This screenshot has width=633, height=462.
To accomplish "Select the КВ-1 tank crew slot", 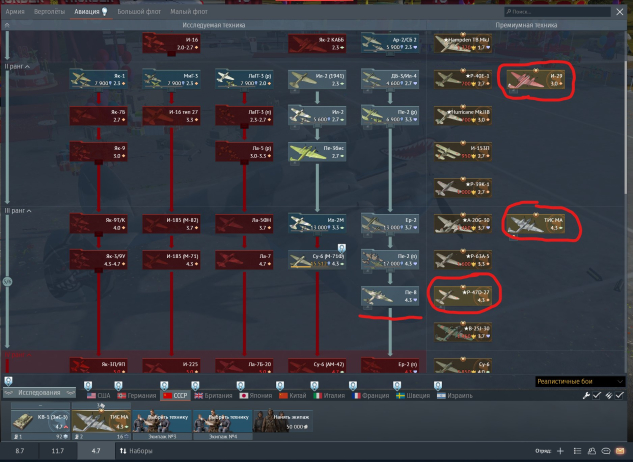I will pos(39,421).
